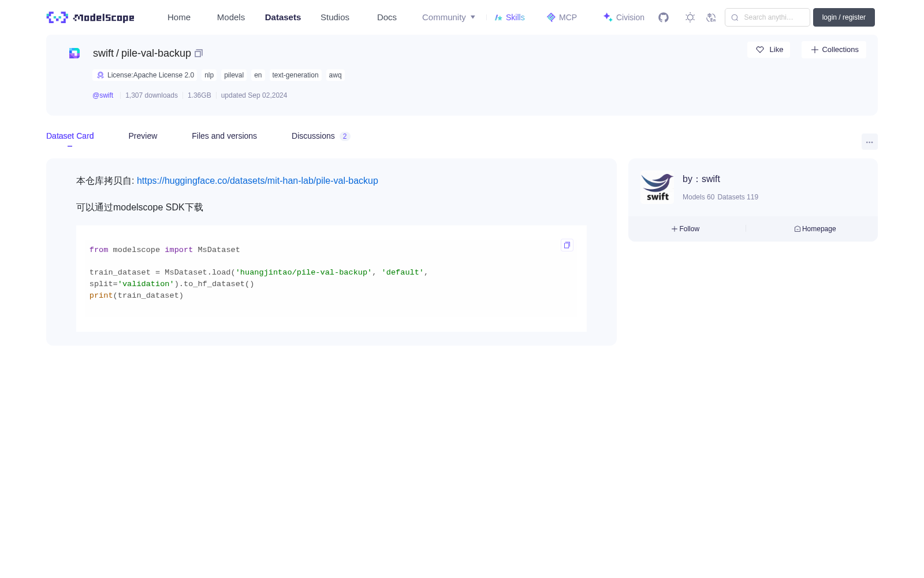Open the GitHub icon link
The image size is (924, 578).
click(x=664, y=17)
